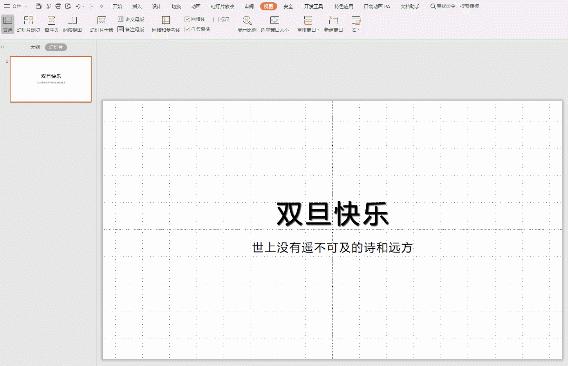Screen dimensions: 568x366
Task: Open the Transitions ribbon tab
Action: point(176,6)
